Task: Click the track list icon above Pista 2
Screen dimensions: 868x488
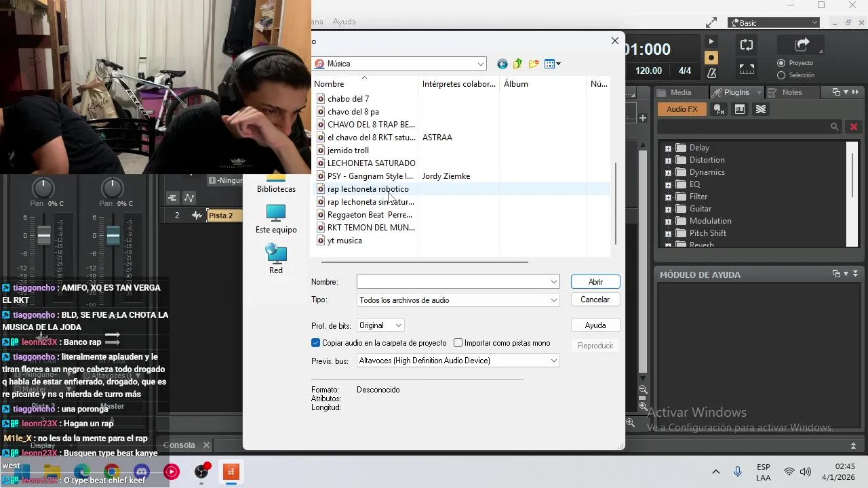Action: click(x=172, y=198)
